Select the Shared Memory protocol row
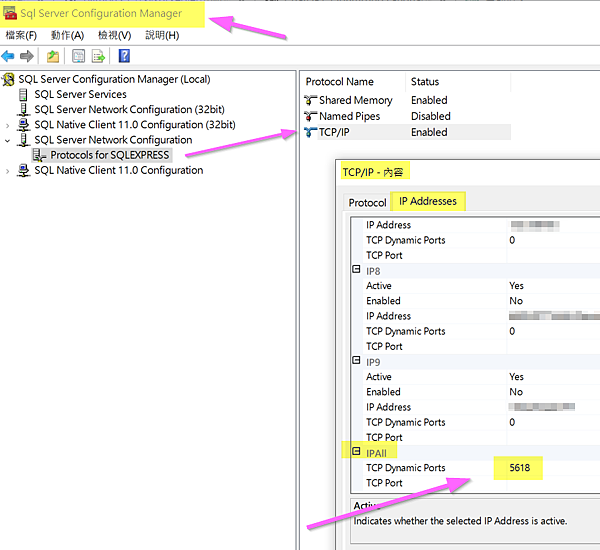 (x=407, y=100)
